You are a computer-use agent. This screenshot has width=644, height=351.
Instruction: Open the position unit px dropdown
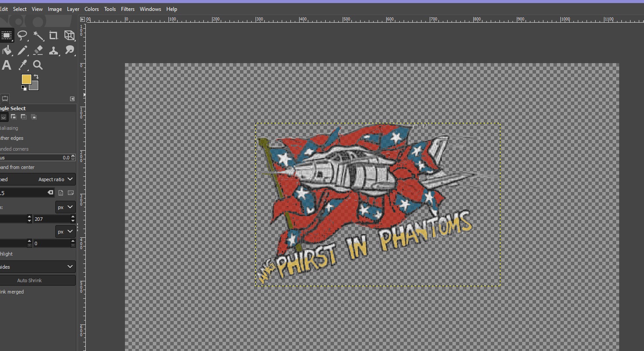pyautogui.click(x=65, y=207)
